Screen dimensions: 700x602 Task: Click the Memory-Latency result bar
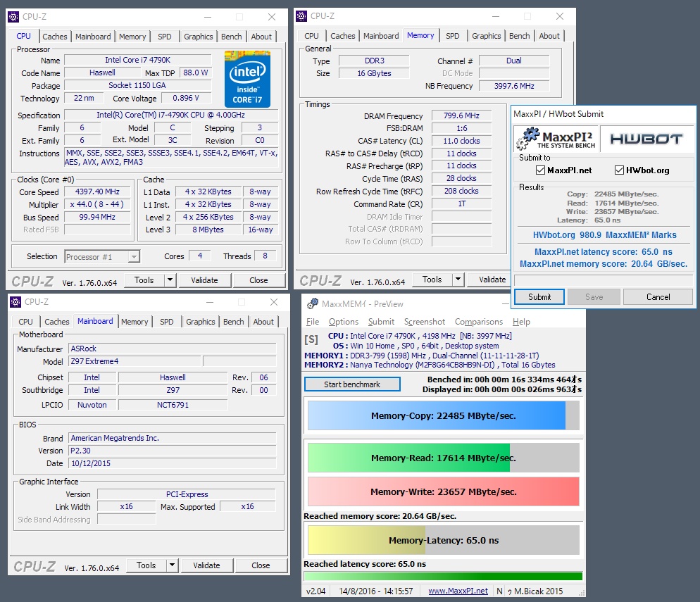pos(443,540)
